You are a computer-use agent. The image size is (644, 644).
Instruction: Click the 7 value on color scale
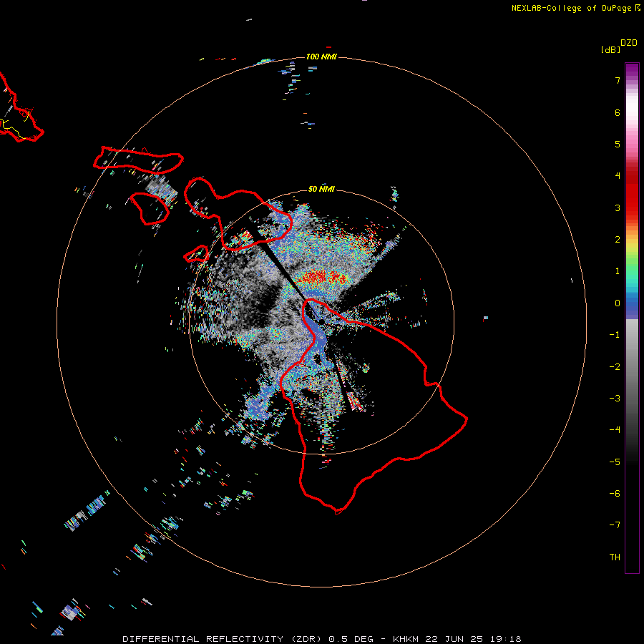(x=618, y=80)
